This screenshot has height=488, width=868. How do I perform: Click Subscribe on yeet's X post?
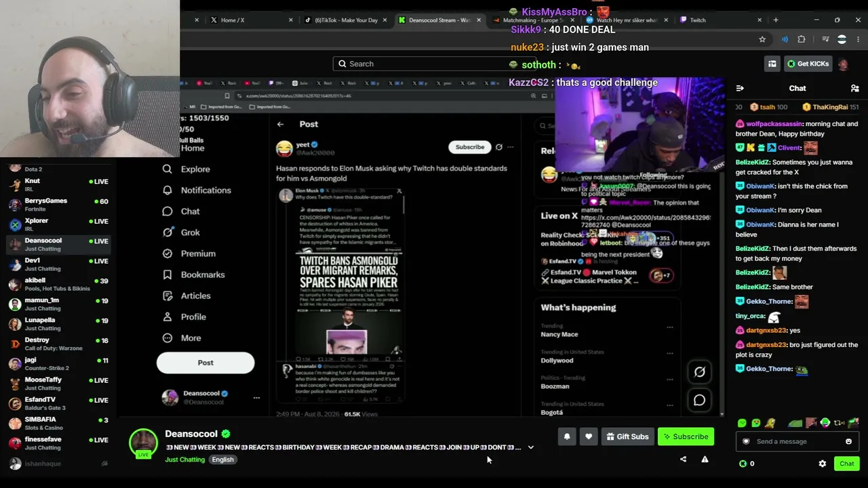tap(470, 147)
